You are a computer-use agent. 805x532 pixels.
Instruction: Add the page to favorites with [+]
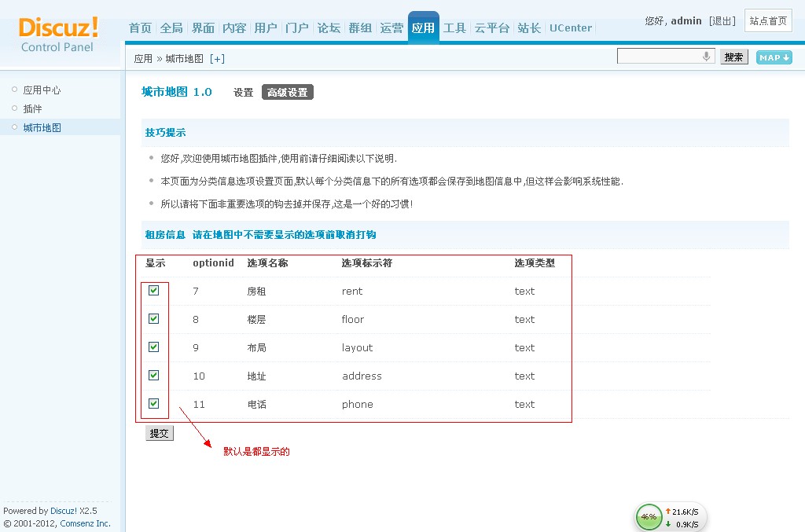coord(217,59)
